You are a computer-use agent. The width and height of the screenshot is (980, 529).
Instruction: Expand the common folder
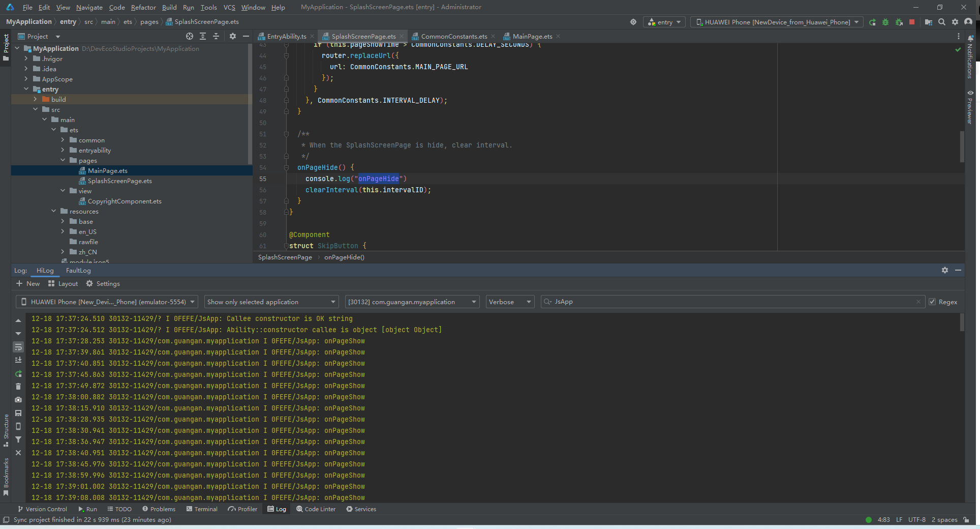point(63,140)
